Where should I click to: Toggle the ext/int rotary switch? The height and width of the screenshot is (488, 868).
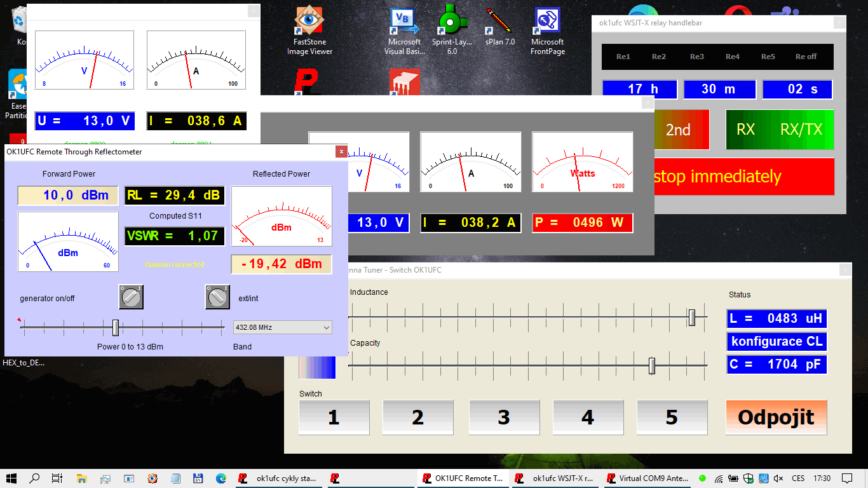pyautogui.click(x=217, y=297)
